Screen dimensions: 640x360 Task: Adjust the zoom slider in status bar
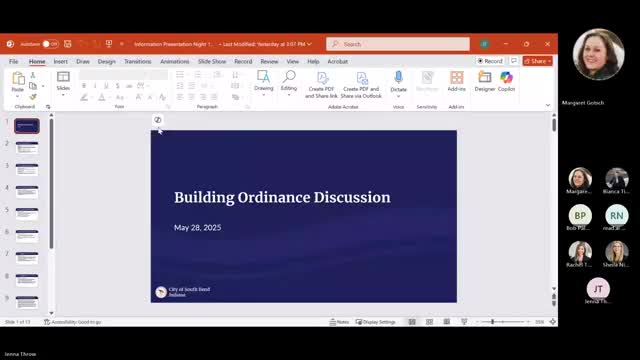[x=502, y=322]
